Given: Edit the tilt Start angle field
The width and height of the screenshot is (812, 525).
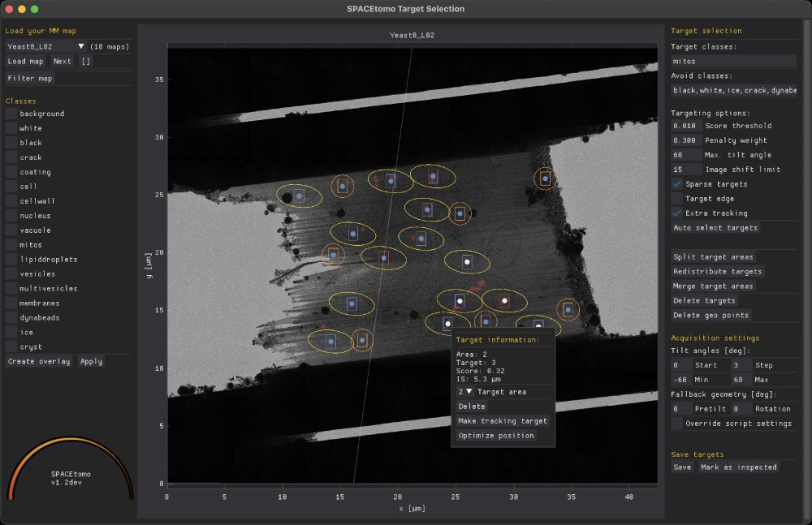Looking at the screenshot, I should click(681, 365).
